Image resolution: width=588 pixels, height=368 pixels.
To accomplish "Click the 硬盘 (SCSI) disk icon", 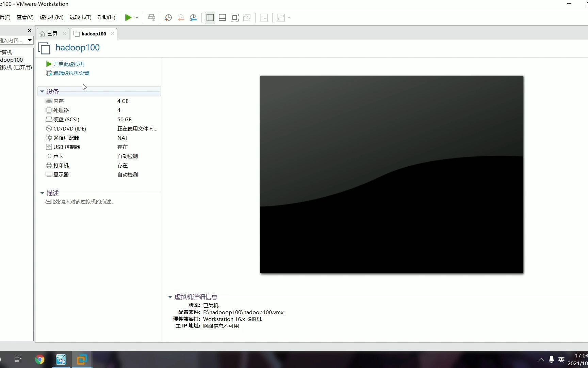I will tap(49, 119).
